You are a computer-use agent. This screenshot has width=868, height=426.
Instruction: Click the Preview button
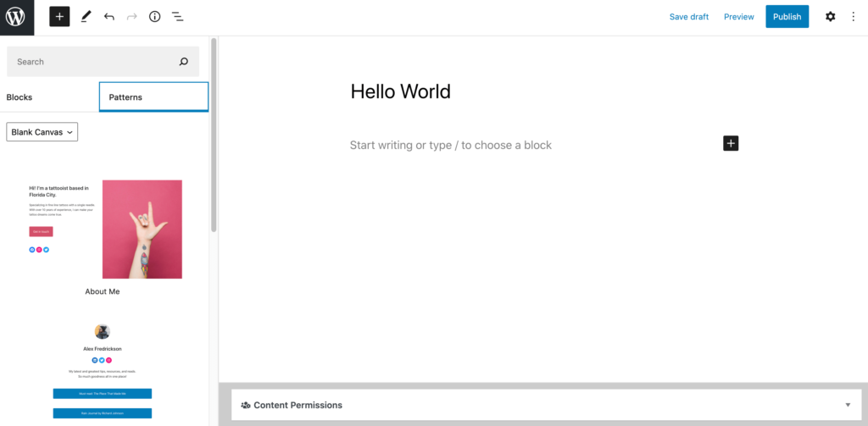(x=738, y=17)
